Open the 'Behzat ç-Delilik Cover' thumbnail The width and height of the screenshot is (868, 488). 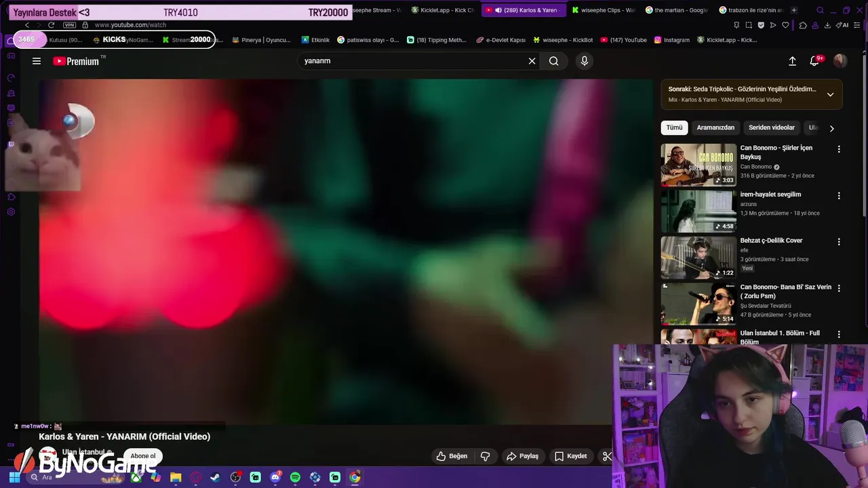point(698,257)
